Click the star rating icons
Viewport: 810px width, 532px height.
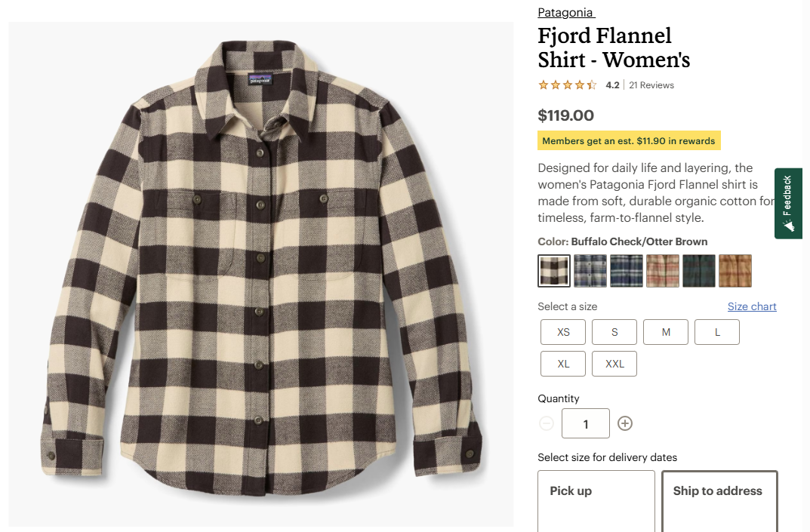click(568, 85)
